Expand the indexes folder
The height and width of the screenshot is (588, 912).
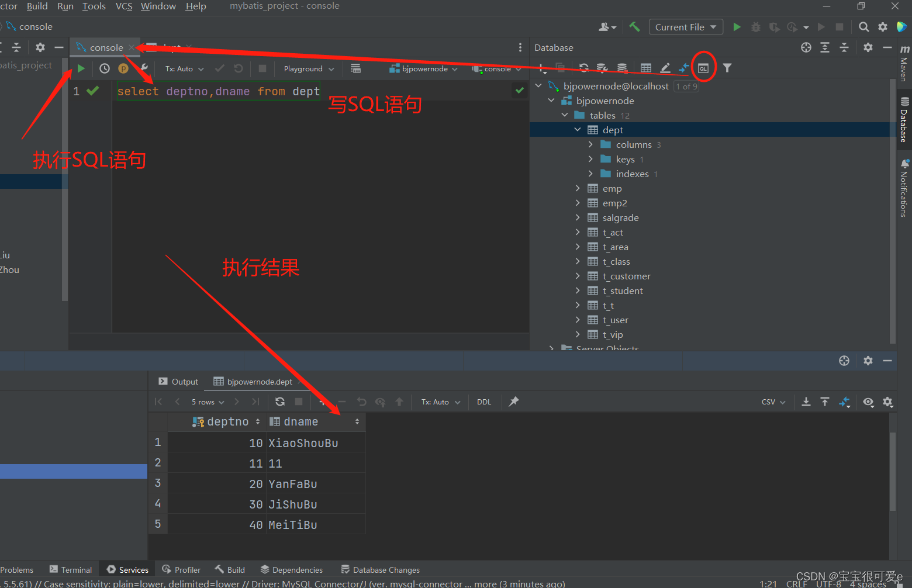point(590,174)
